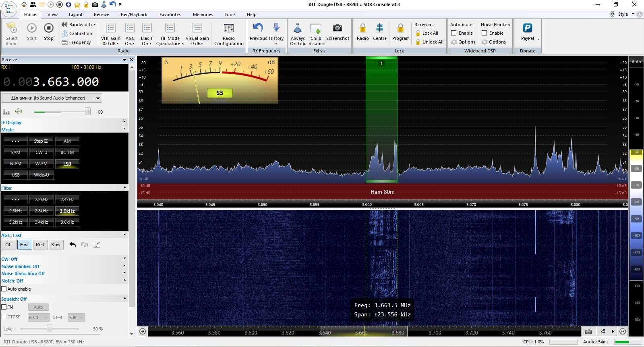Adjust the Squelch Level slider
Viewport: 644px width, 347px height.
click(x=49, y=329)
